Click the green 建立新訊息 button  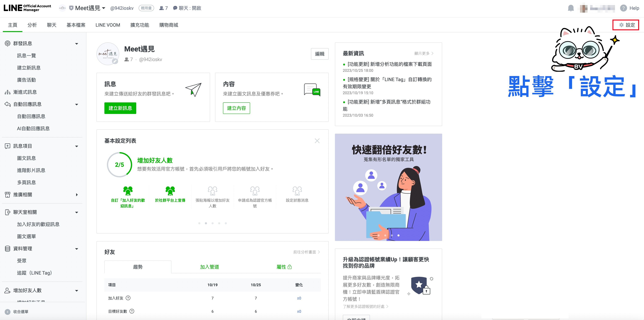tap(120, 108)
